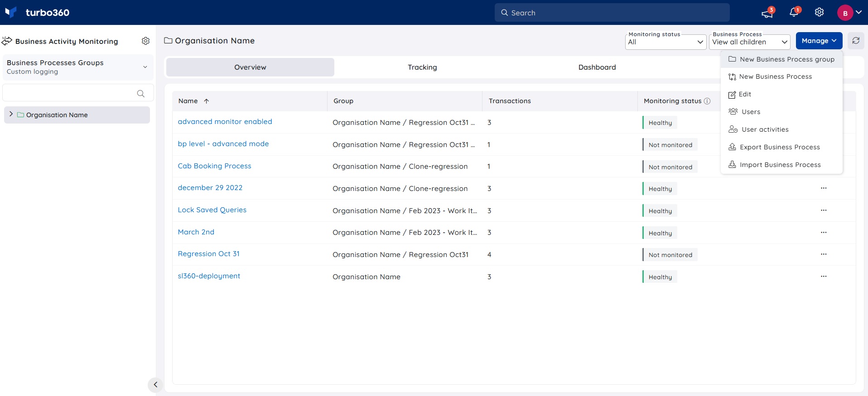This screenshot has width=868, height=396.
Task: Open bp level - advanced mode link
Action: point(223,144)
